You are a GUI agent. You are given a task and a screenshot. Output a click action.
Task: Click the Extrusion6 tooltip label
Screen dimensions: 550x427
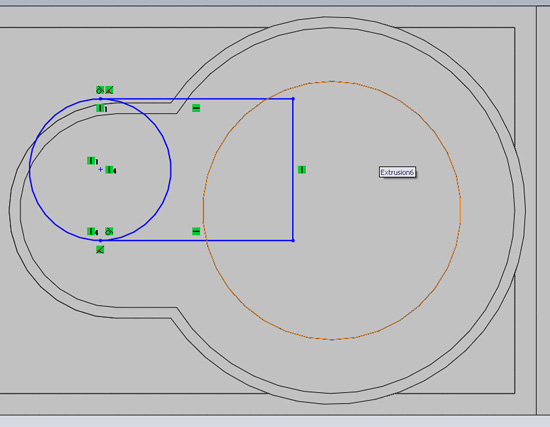397,172
